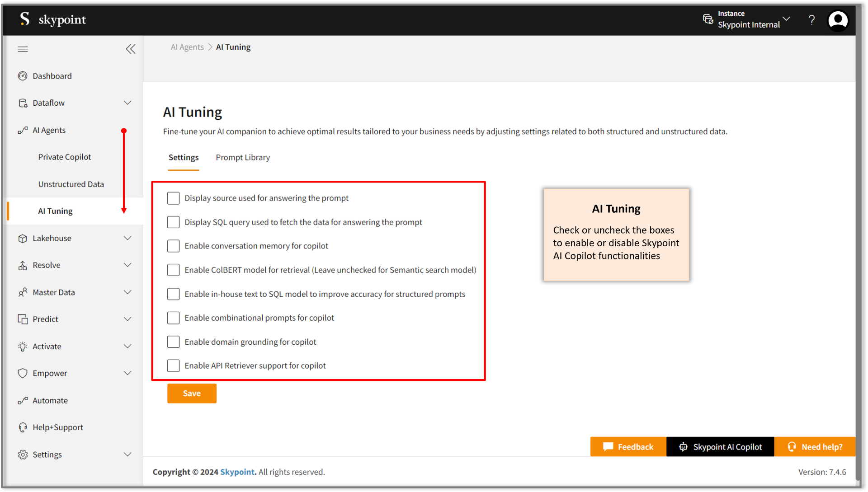Open help via question mark icon
The height and width of the screenshot is (492, 868).
point(811,20)
